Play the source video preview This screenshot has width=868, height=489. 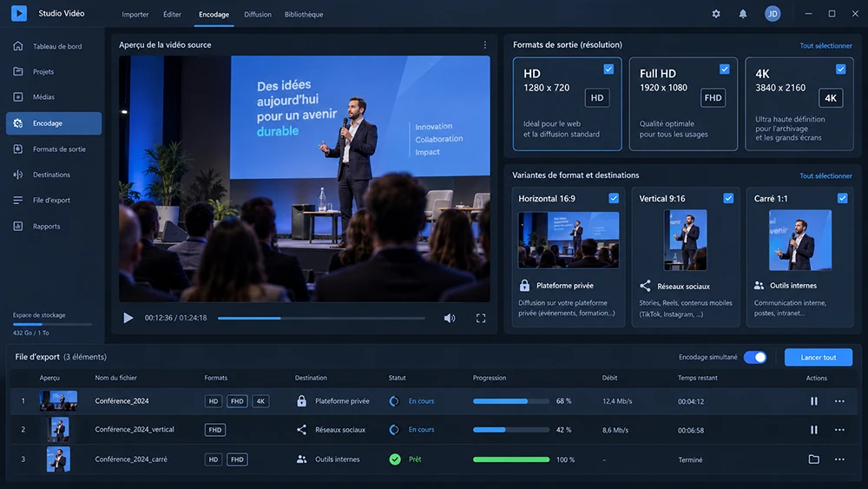point(128,318)
